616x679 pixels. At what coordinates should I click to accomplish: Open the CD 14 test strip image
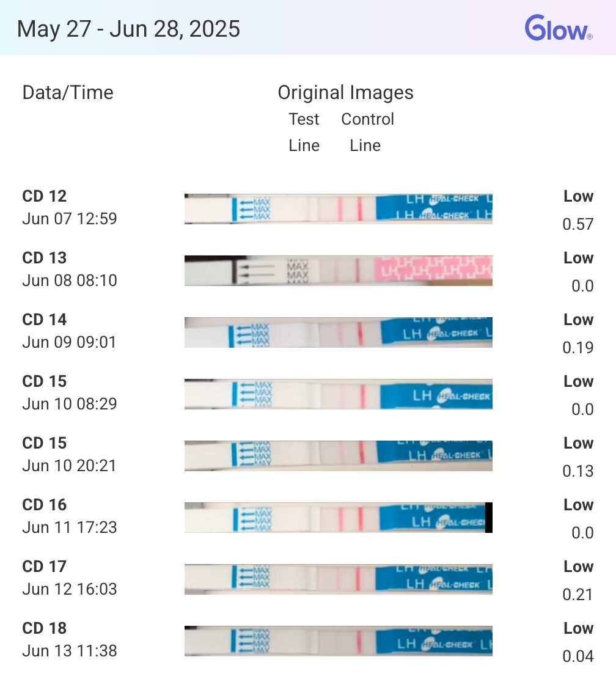338,332
